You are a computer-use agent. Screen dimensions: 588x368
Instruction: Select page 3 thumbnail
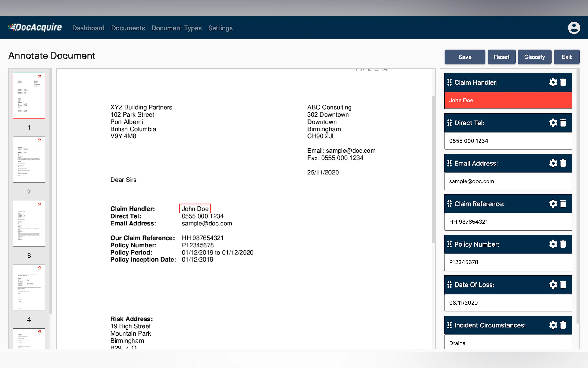pyautogui.click(x=29, y=223)
